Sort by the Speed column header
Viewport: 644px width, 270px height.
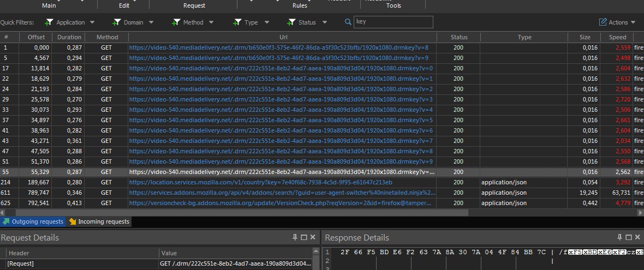click(x=617, y=37)
